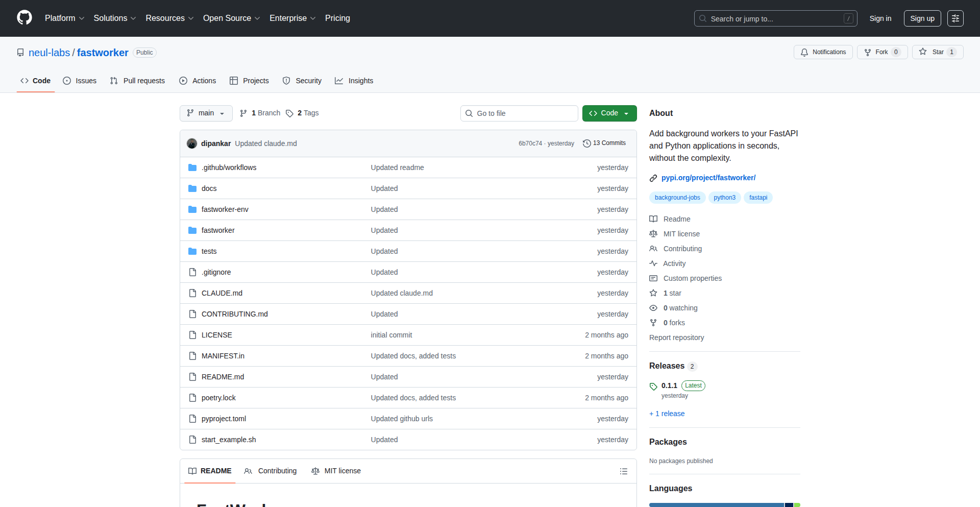Open the green Code dropdown
The width and height of the screenshot is (980, 507).
(x=609, y=113)
